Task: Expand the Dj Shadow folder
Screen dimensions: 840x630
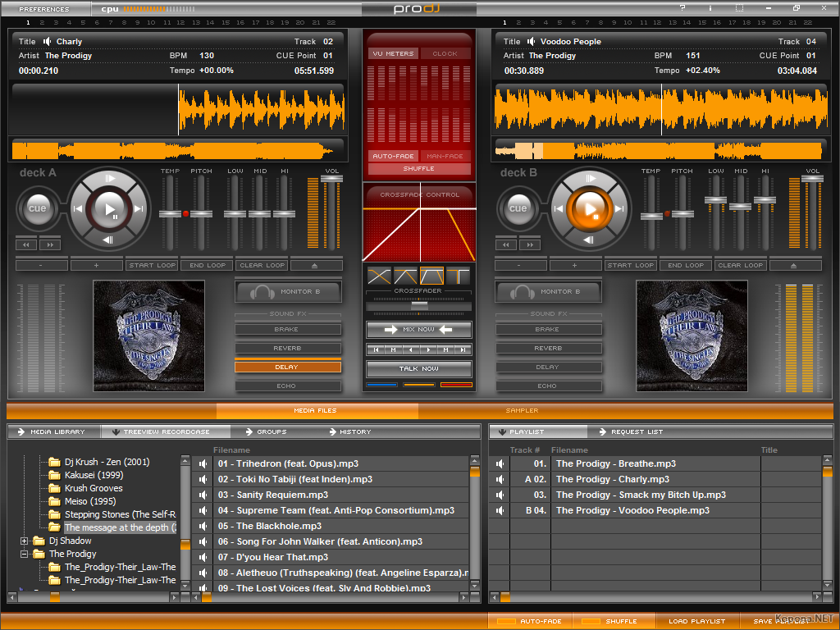Action: tap(25, 541)
